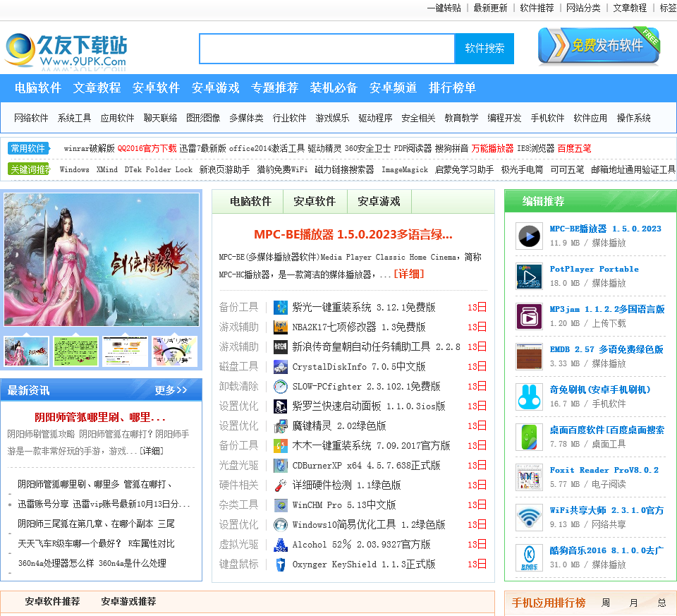The height and width of the screenshot is (616, 677).
Task: Click the 久友下载站 site logo
Action: point(66,51)
